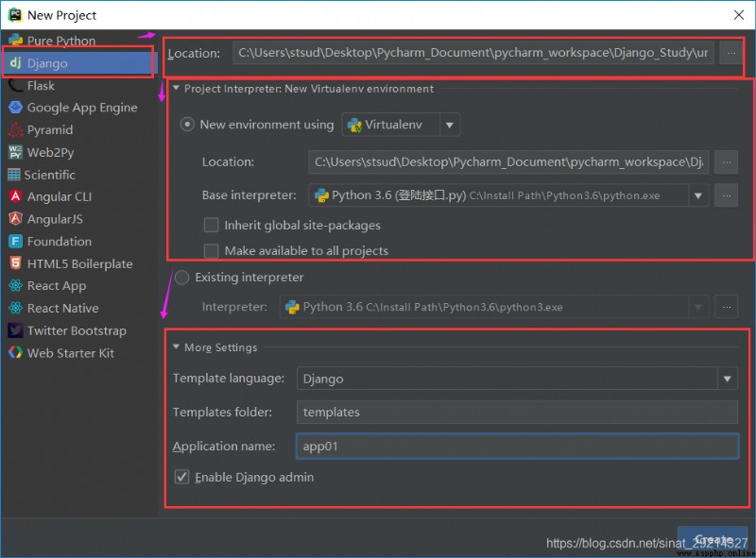Click the Web Starter Kit icon
This screenshot has width=756, height=558.
15,353
